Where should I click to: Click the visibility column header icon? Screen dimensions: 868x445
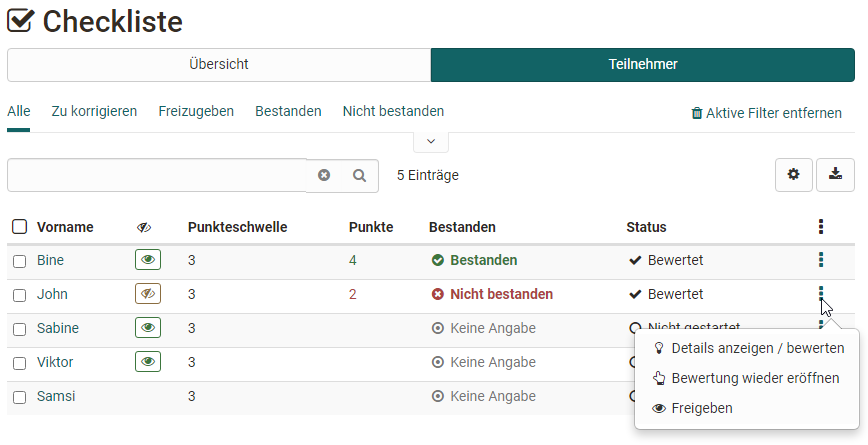coord(144,227)
